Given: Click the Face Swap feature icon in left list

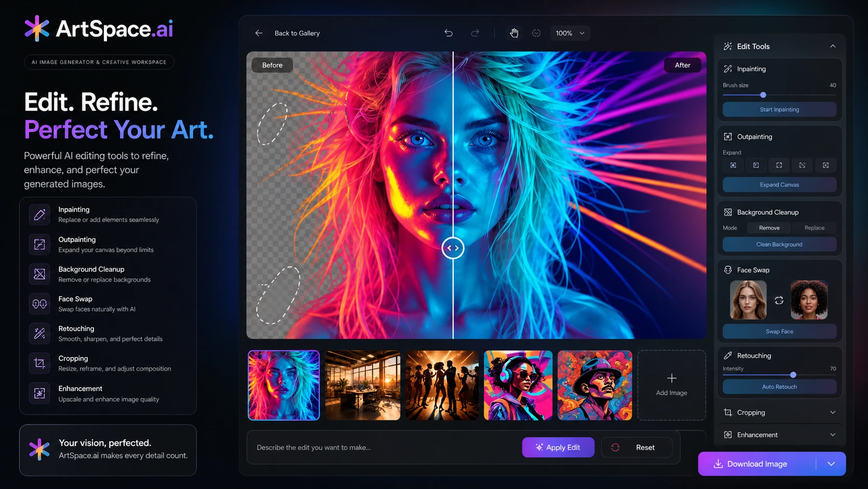Looking at the screenshot, I should click(x=39, y=304).
